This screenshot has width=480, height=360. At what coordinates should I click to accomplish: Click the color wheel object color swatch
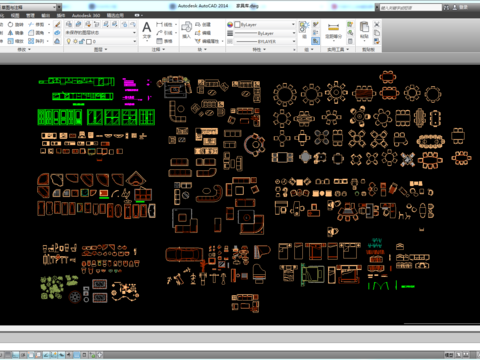coord(230,24)
